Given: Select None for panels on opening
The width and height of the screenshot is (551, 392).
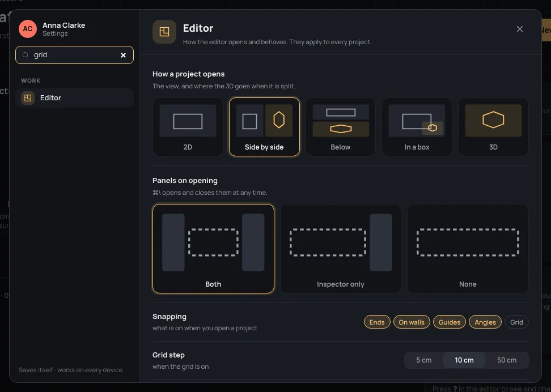Looking at the screenshot, I should tap(468, 249).
